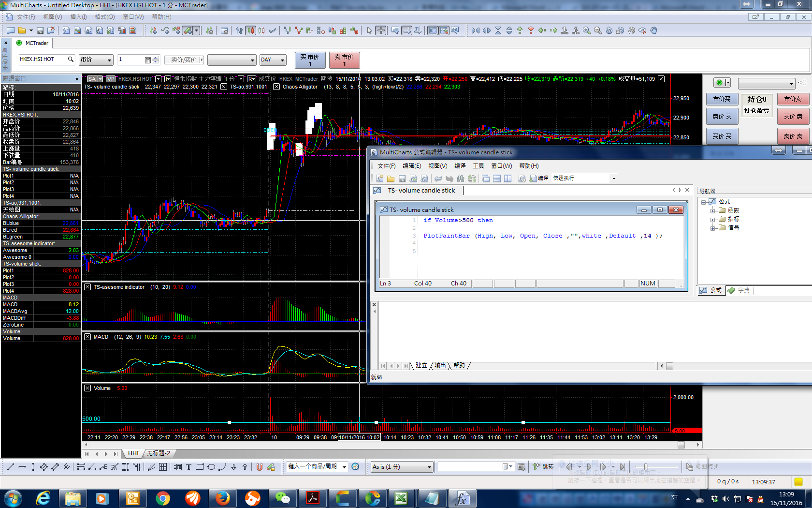The width and height of the screenshot is (812, 508).
Task: Click the zoom out magnifier icon
Action: 597,30
